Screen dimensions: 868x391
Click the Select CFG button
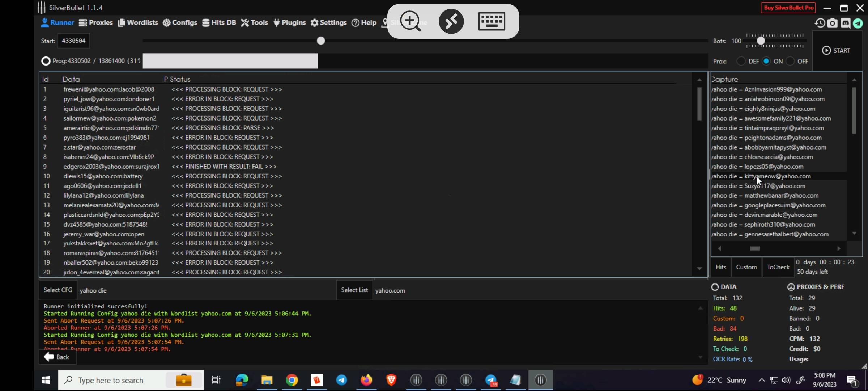(58, 290)
